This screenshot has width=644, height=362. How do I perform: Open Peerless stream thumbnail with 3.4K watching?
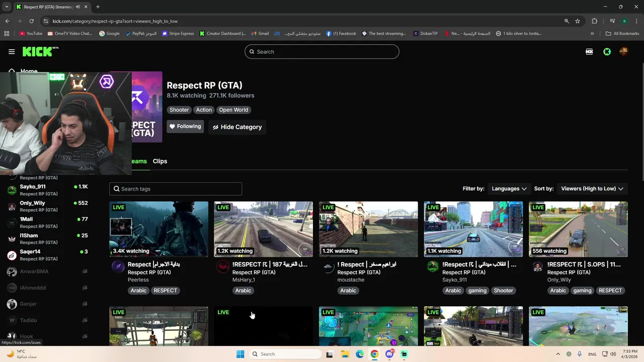pos(158,229)
